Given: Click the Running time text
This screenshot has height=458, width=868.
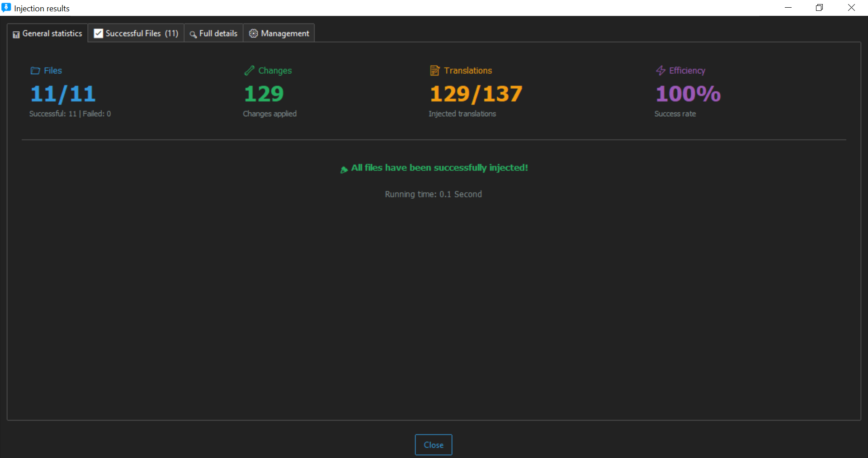Looking at the screenshot, I should [433, 194].
